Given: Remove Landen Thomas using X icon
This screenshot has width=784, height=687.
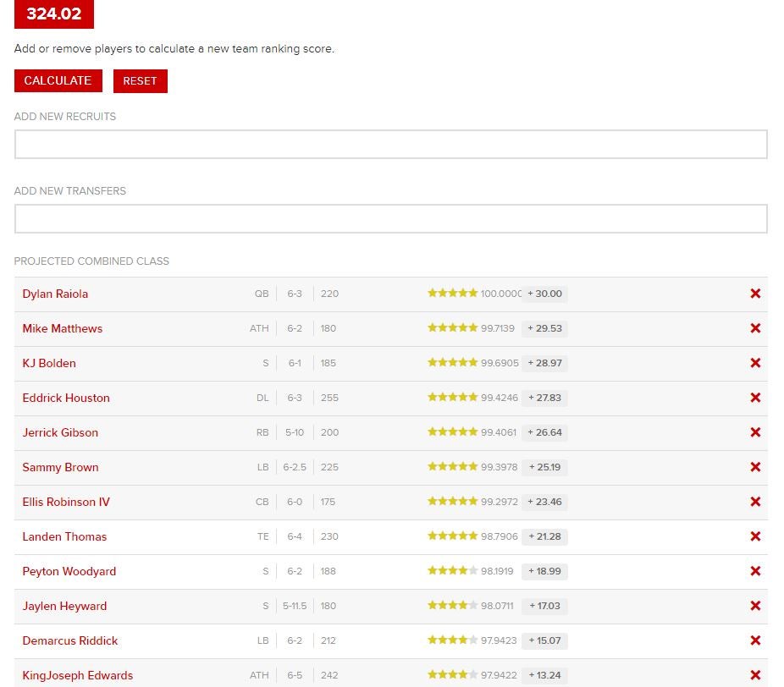Looking at the screenshot, I should tap(755, 536).
